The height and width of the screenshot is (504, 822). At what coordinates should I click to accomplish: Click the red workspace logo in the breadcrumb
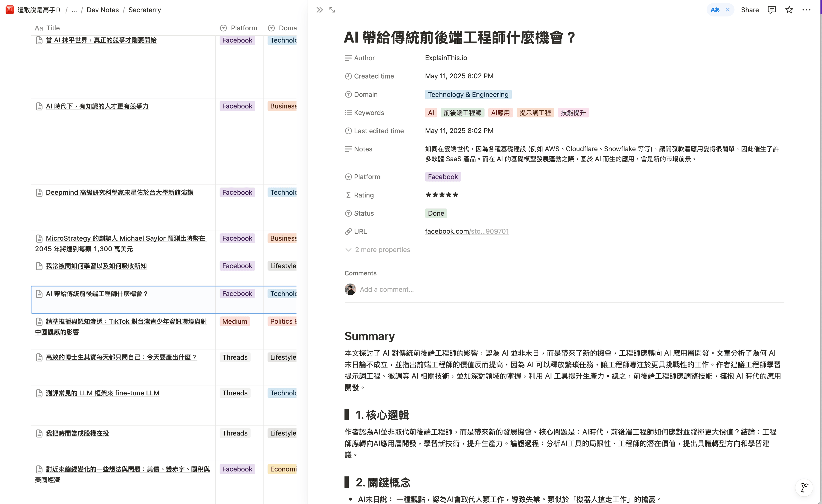click(9, 10)
